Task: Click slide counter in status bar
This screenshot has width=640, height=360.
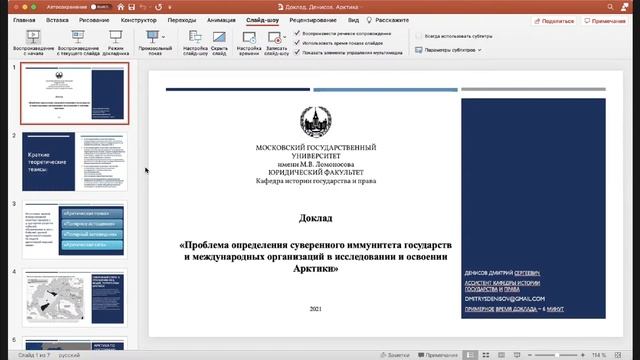Action: (34, 355)
